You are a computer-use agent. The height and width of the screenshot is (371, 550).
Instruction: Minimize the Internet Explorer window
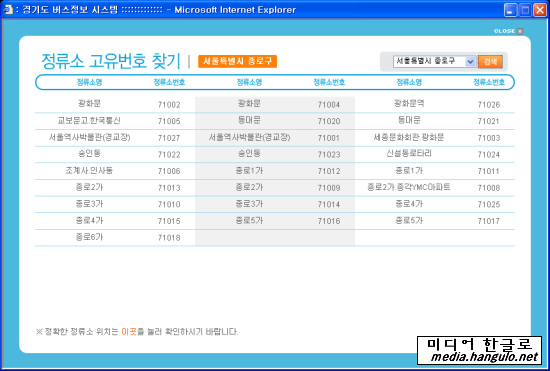(510, 10)
